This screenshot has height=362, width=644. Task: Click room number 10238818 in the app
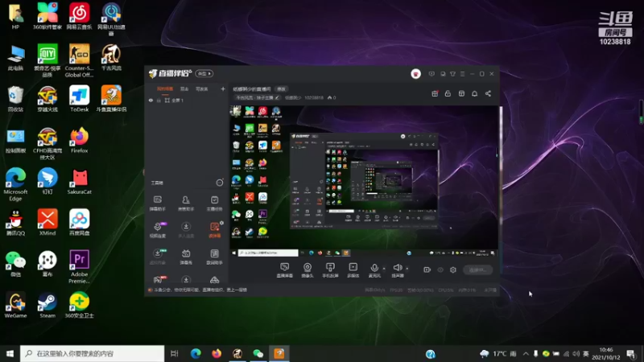(314, 97)
